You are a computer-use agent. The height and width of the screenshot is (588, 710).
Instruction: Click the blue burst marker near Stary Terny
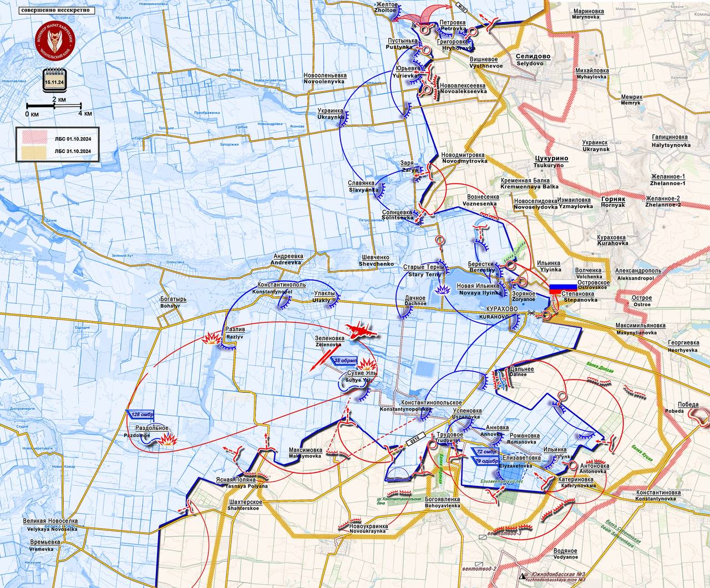click(442, 290)
